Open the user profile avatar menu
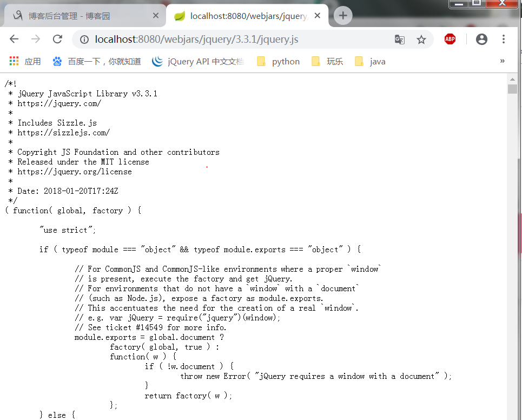 click(481, 40)
